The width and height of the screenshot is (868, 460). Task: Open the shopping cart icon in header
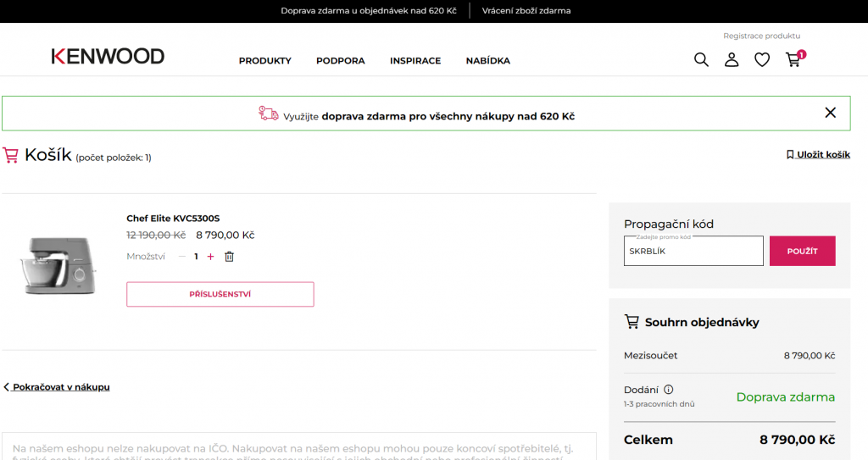(x=795, y=58)
